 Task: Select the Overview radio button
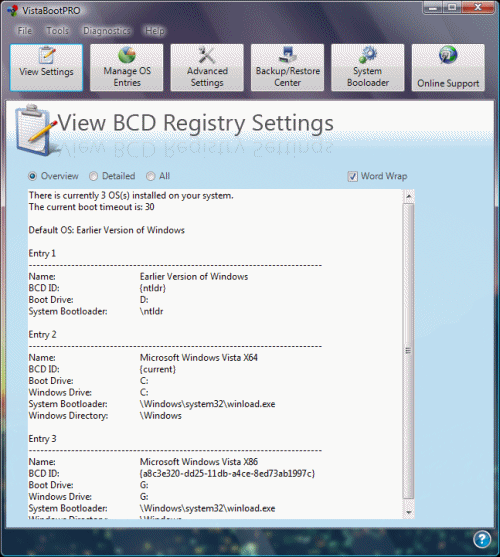tap(33, 176)
